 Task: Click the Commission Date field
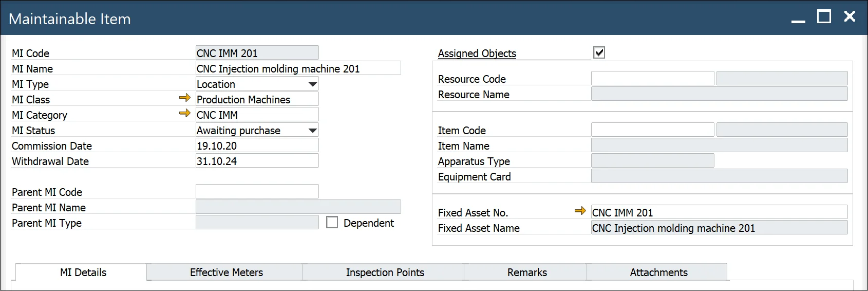pos(257,145)
